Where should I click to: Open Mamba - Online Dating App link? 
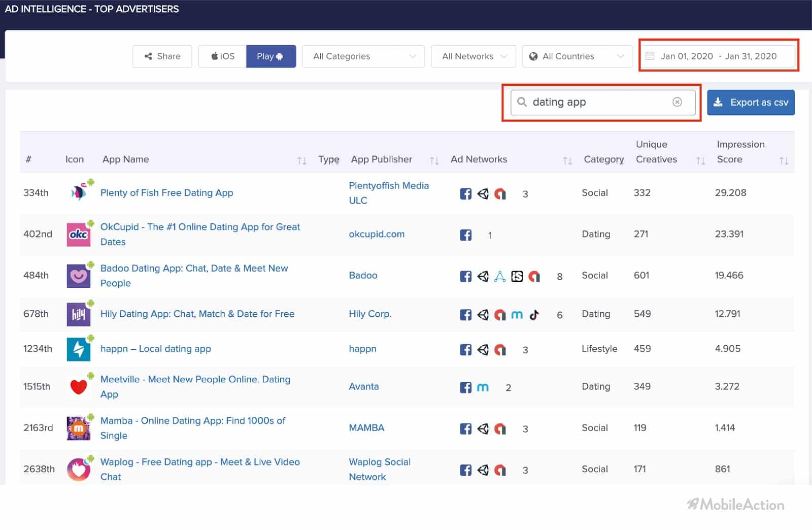(x=193, y=428)
